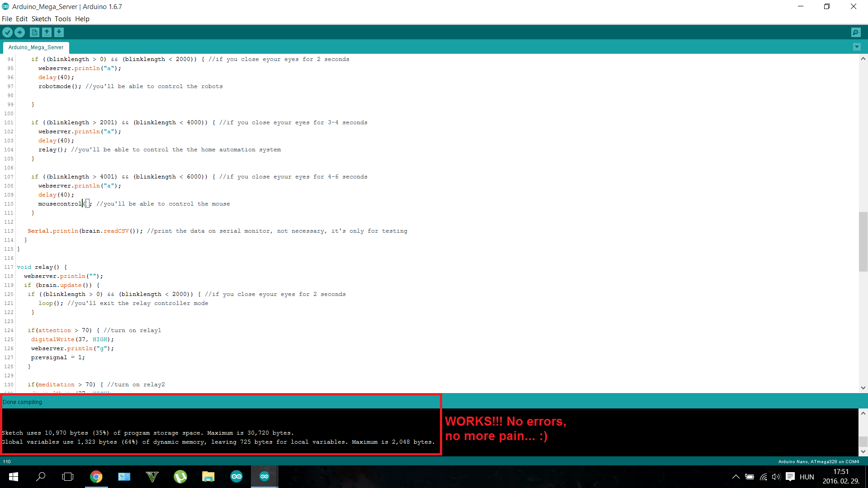The width and height of the screenshot is (868, 488).
Task: Click the Verify sketch checkmark icon
Action: (7, 32)
